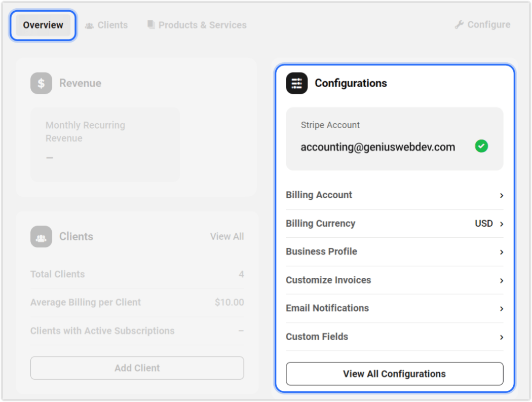The width and height of the screenshot is (532, 402).
Task: Click the document icon beside Products & Services
Action: 150,24
